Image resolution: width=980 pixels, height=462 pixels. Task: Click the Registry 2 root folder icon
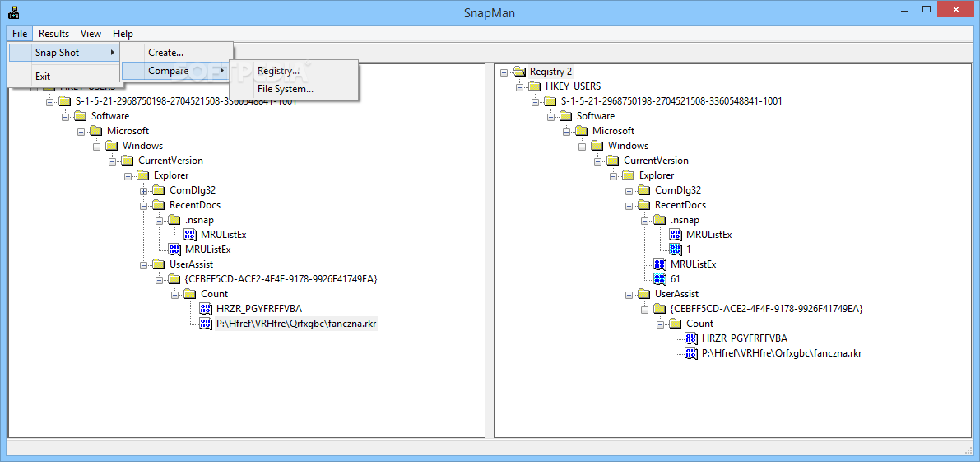click(x=519, y=72)
